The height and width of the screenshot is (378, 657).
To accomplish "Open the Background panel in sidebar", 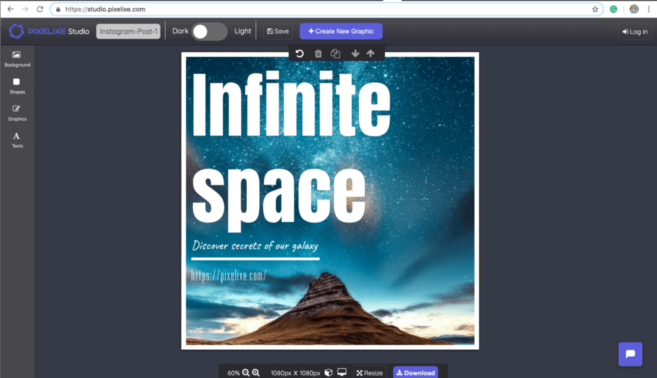I will pos(17,59).
